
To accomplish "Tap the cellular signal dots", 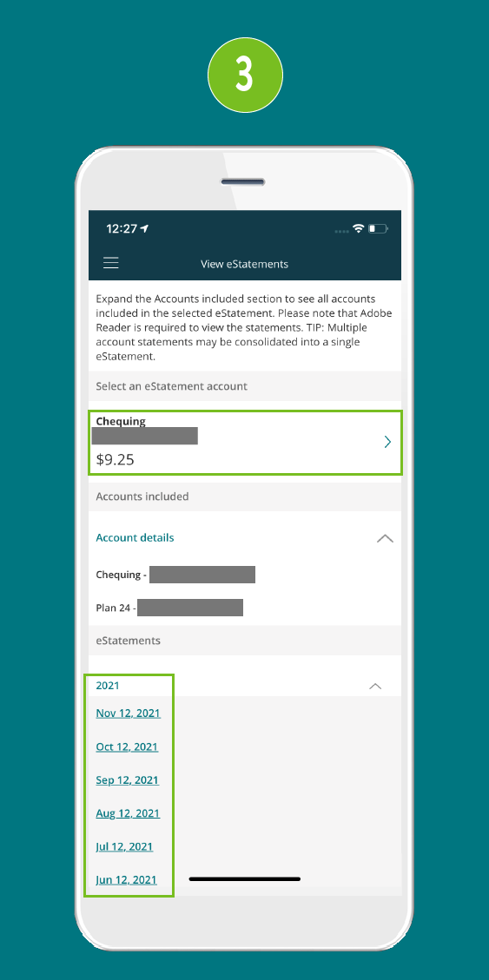I will [341, 231].
